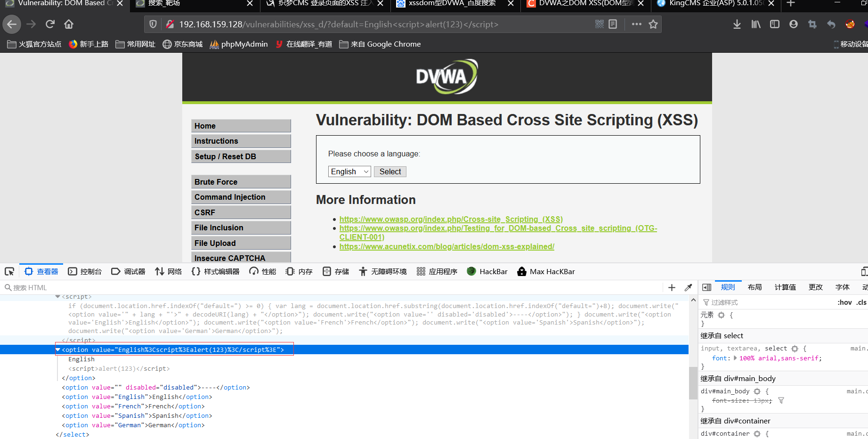Open the File Upload menu item
868x439 pixels.
[x=241, y=243]
